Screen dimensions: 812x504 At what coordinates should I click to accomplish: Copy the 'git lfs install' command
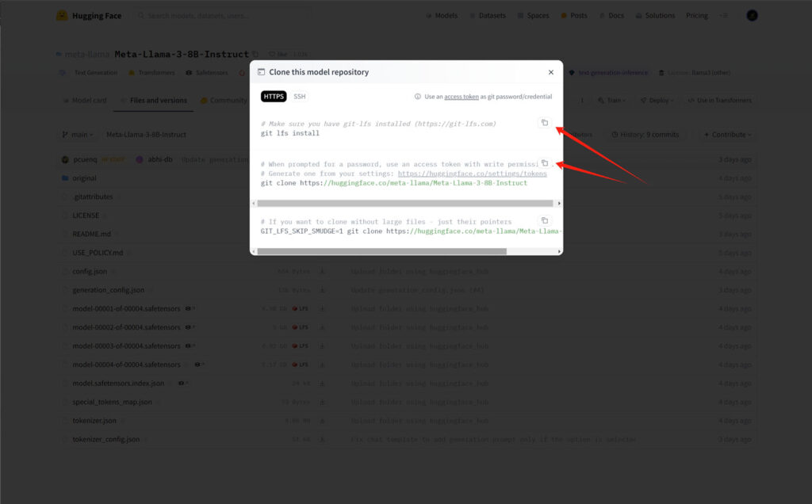tap(544, 123)
